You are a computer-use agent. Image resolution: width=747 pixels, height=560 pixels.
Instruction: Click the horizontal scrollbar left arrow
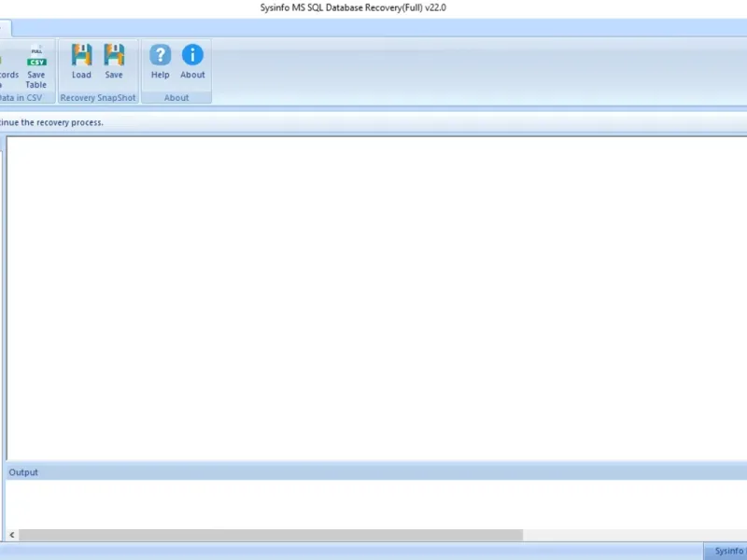click(x=12, y=535)
